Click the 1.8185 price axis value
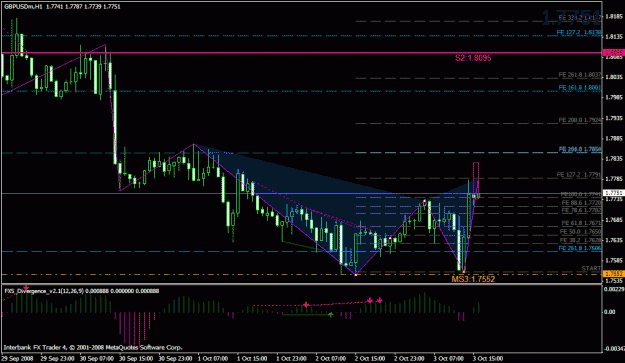 [615, 16]
